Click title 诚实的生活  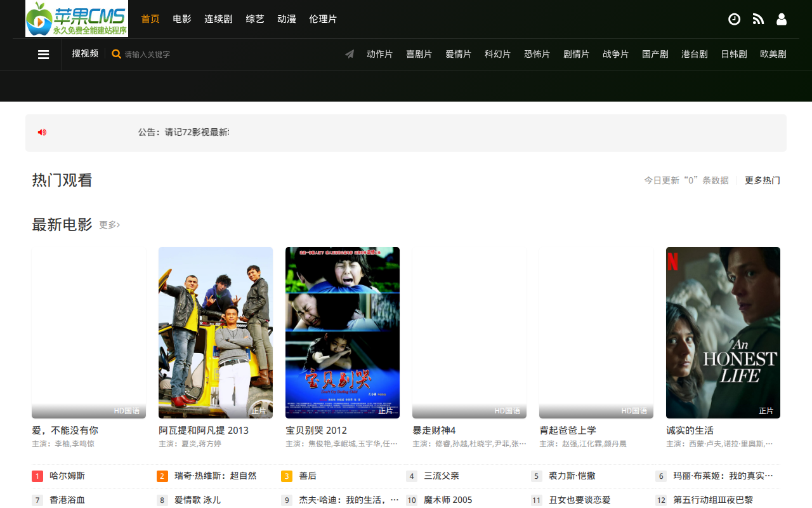(690, 431)
